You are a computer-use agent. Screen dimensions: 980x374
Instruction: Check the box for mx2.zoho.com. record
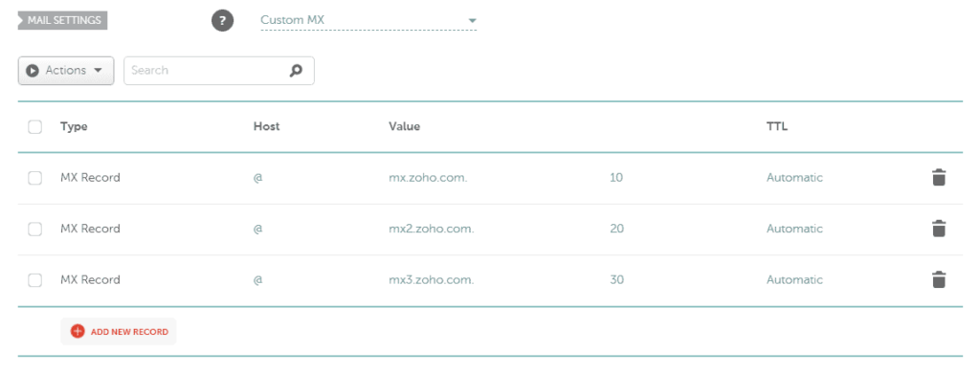[x=35, y=230]
